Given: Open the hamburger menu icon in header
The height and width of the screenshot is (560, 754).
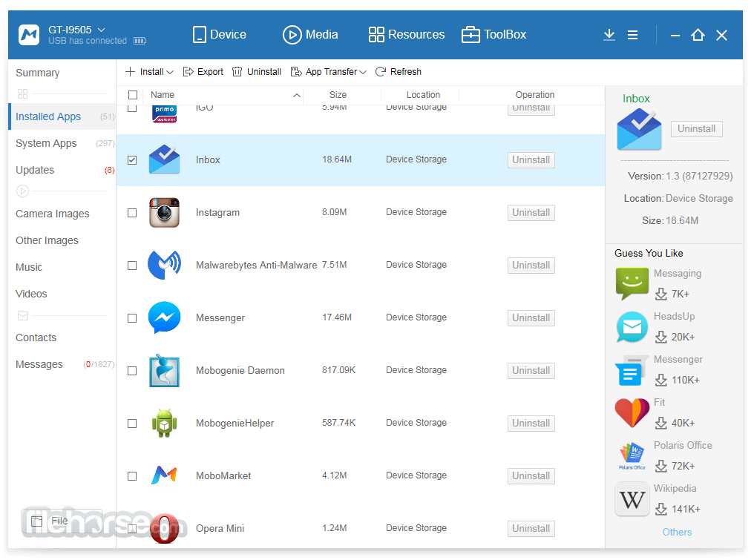Looking at the screenshot, I should (x=633, y=35).
